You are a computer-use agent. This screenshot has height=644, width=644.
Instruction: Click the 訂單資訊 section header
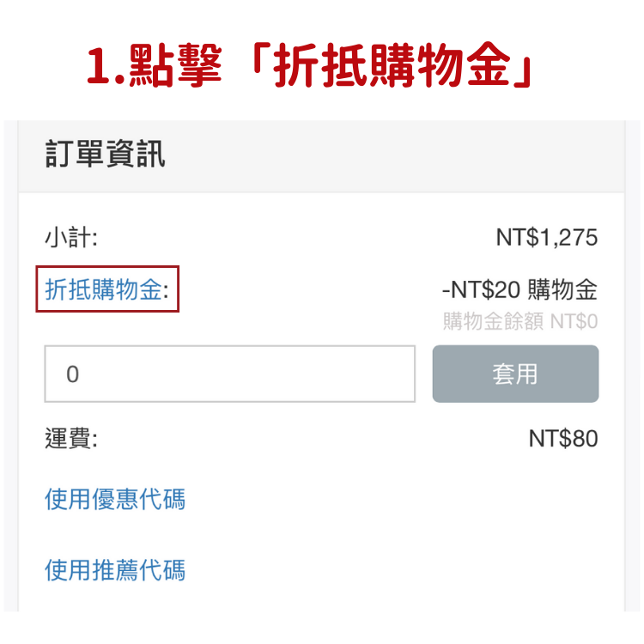(105, 155)
